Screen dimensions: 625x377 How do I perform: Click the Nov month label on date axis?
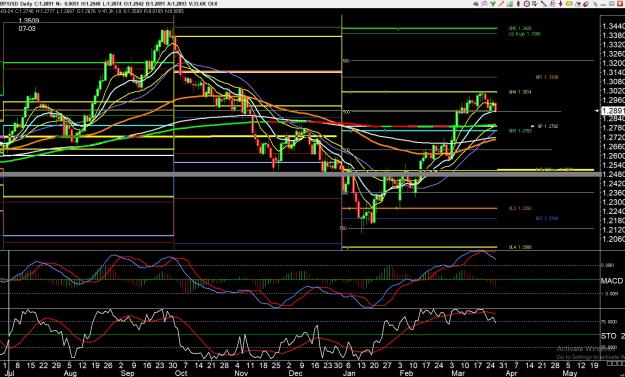(240, 373)
